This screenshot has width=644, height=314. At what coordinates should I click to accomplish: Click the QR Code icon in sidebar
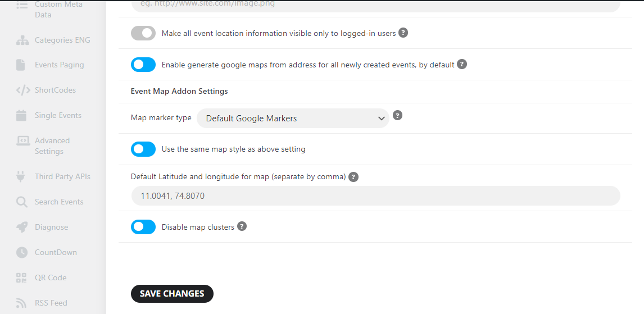(x=21, y=278)
